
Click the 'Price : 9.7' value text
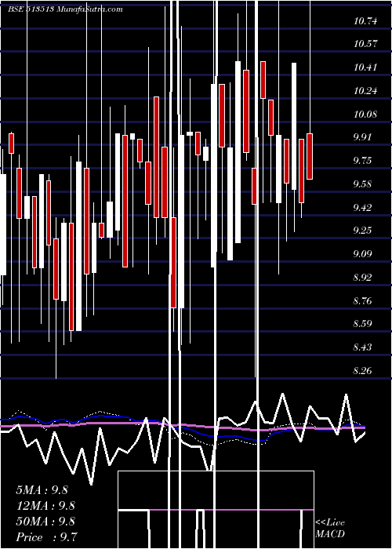46,537
